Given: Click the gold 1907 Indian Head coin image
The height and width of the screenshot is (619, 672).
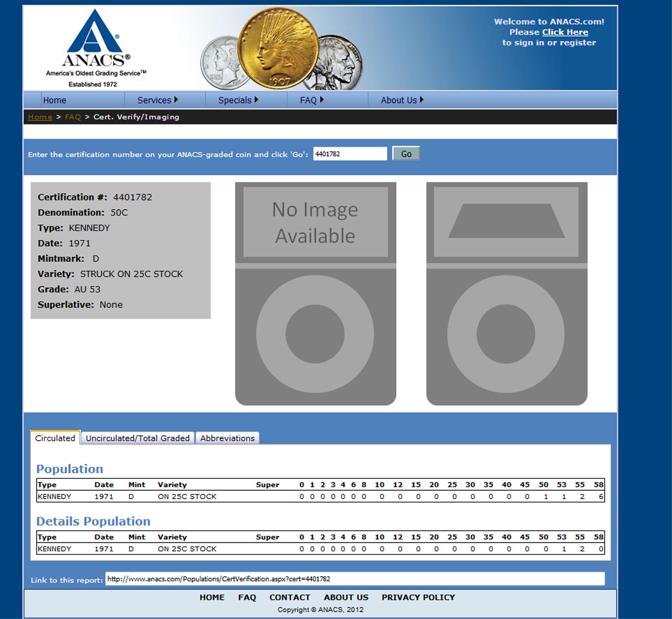Looking at the screenshot, I should tap(278, 47).
